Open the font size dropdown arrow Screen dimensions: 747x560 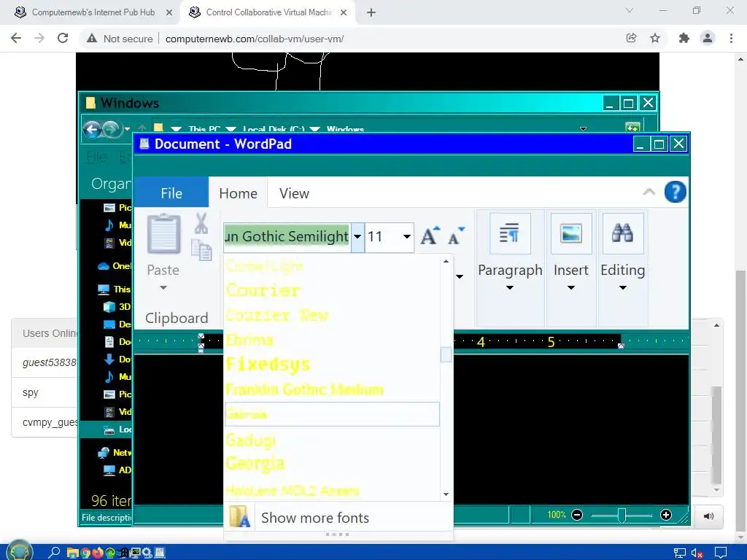[407, 237]
